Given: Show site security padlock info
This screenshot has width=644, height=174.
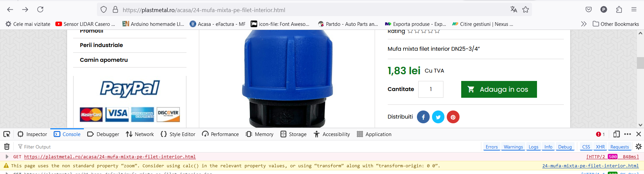Looking at the screenshot, I should [x=115, y=10].
